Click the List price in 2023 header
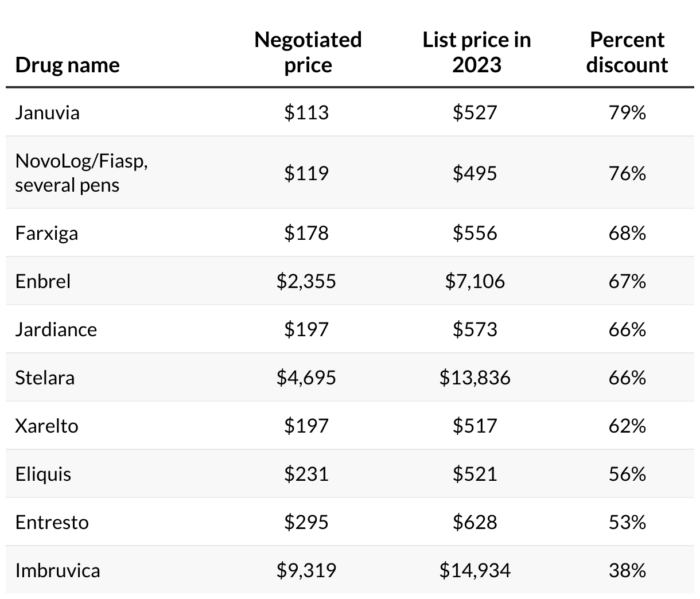This screenshot has width=700, height=599. [x=476, y=52]
